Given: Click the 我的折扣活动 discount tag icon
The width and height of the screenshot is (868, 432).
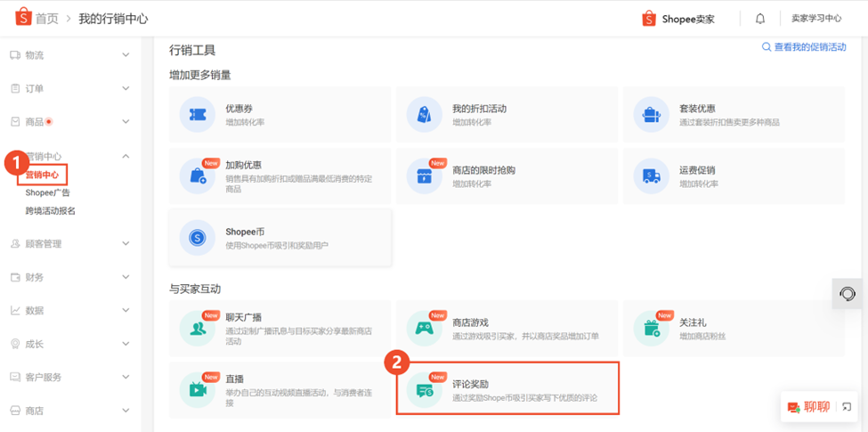Looking at the screenshot, I should click(424, 115).
